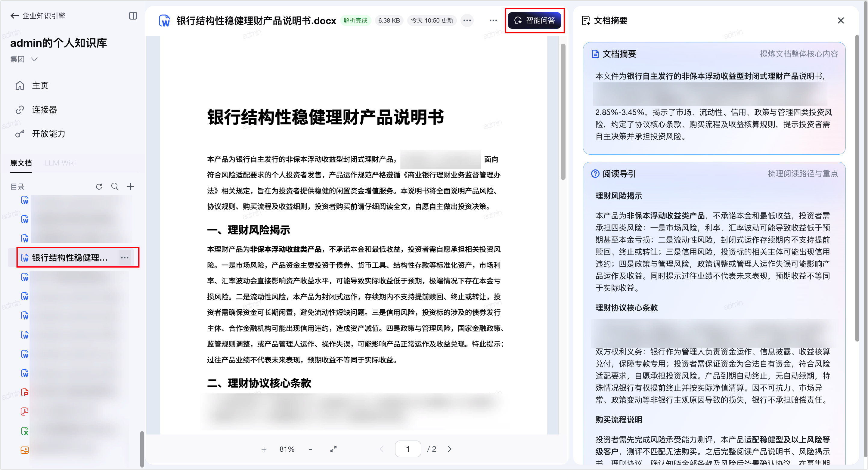868x470 pixels.
Task: Close the 文档摘要 panel
Action: pyautogui.click(x=841, y=20)
